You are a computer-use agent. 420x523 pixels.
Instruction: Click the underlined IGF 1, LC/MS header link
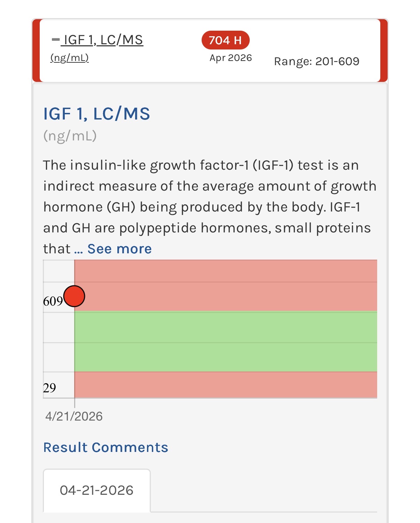click(x=103, y=40)
